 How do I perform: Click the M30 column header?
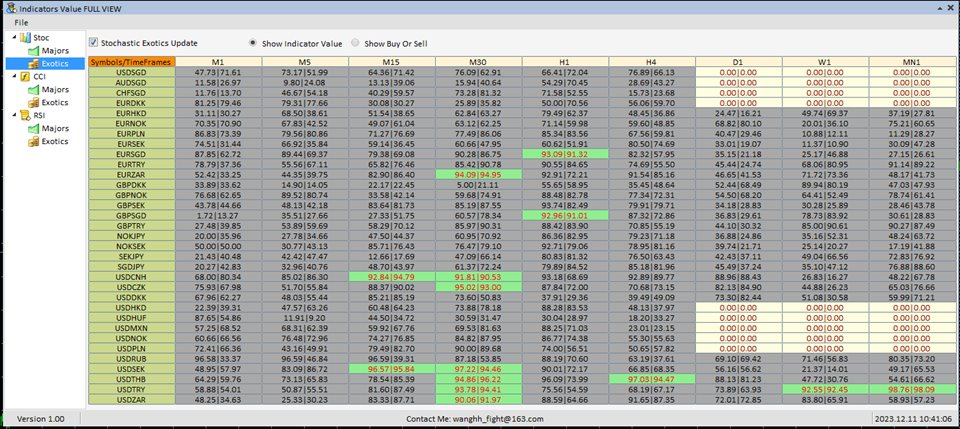479,62
